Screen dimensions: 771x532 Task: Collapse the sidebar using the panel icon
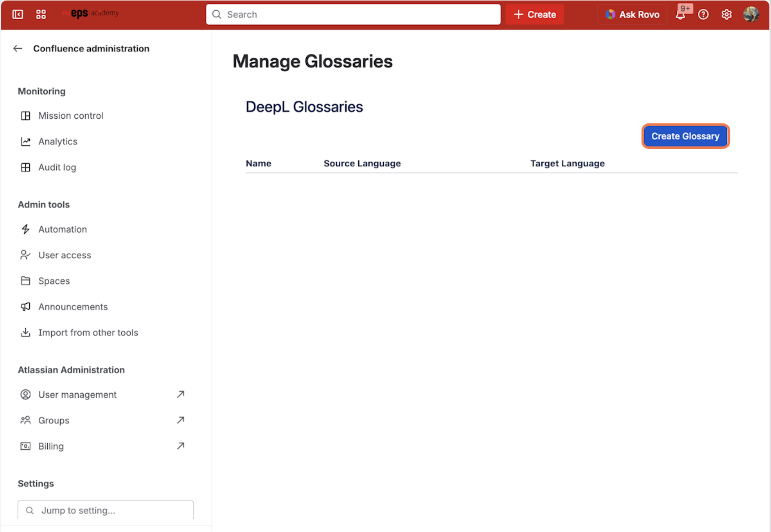(x=18, y=14)
